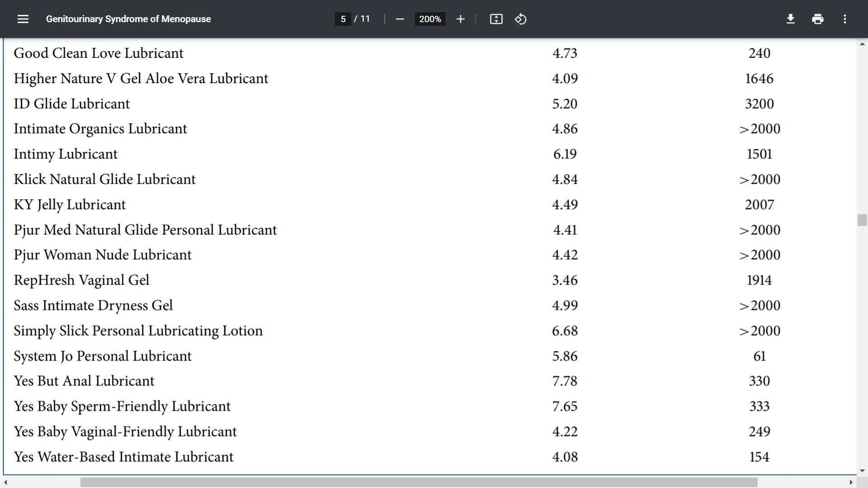Click the pH value 4.99

click(565, 306)
